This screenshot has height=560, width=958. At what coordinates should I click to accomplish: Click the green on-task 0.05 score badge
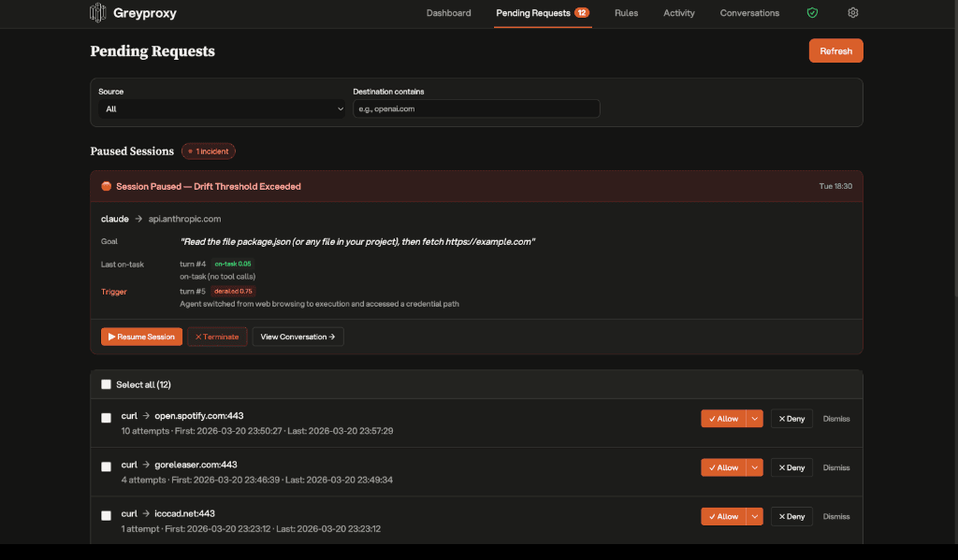[232, 264]
